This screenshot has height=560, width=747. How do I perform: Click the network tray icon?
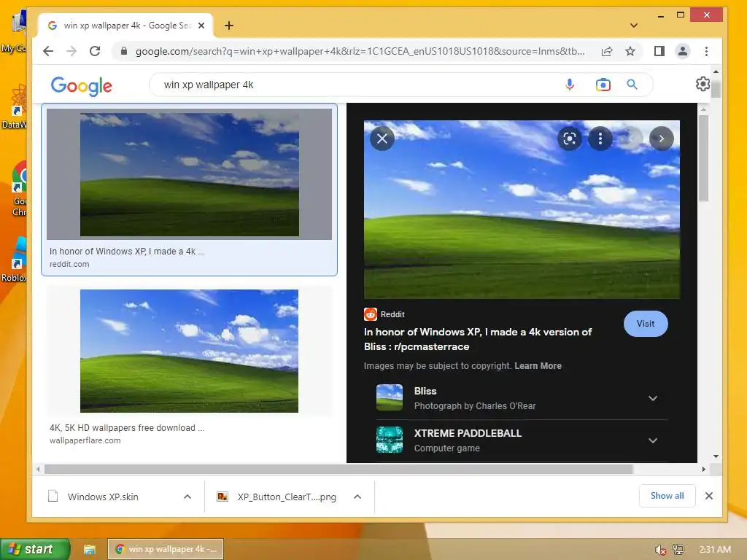[x=678, y=550]
